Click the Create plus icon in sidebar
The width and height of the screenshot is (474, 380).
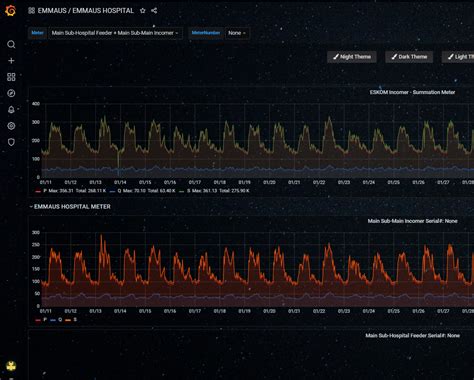[x=11, y=61]
